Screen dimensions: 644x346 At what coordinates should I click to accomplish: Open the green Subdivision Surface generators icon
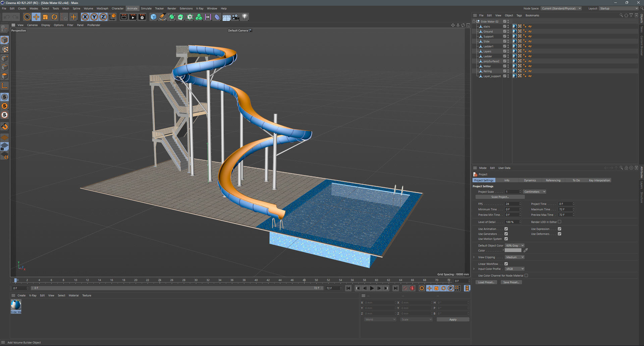tap(172, 17)
